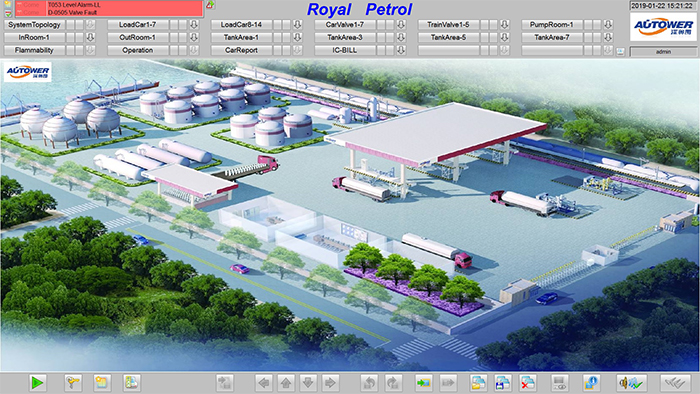700x394 pixels.
Task: Click the open picture folder icon
Action: click(478, 382)
